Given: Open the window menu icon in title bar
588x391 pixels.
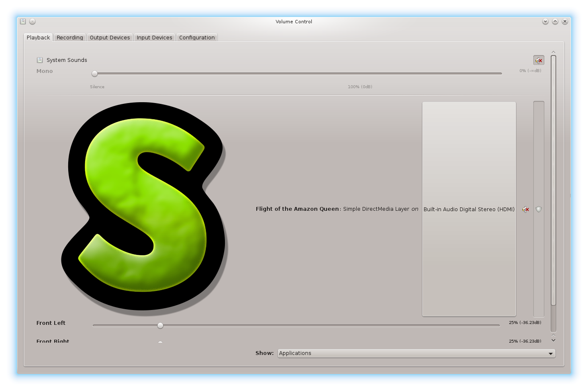Looking at the screenshot, I should (23, 22).
